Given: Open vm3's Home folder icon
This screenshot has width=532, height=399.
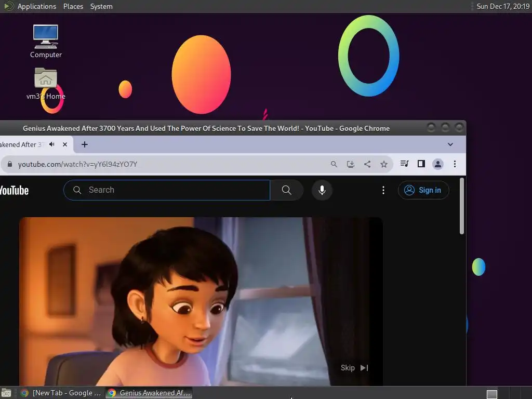Looking at the screenshot, I should (46, 84).
